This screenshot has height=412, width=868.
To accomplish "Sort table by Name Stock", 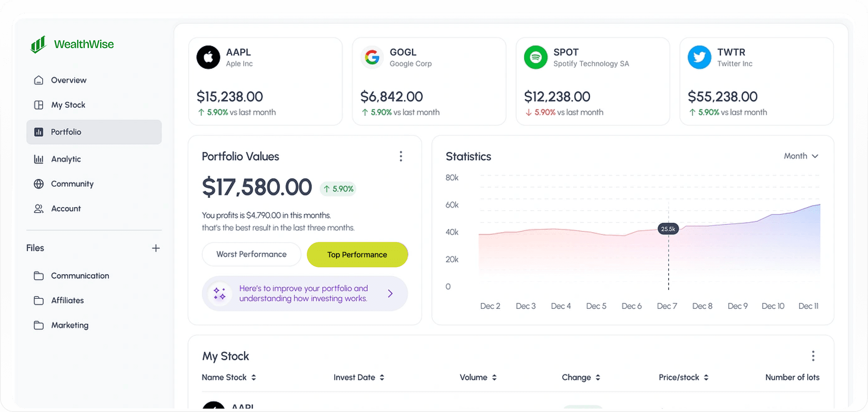I will tap(229, 377).
